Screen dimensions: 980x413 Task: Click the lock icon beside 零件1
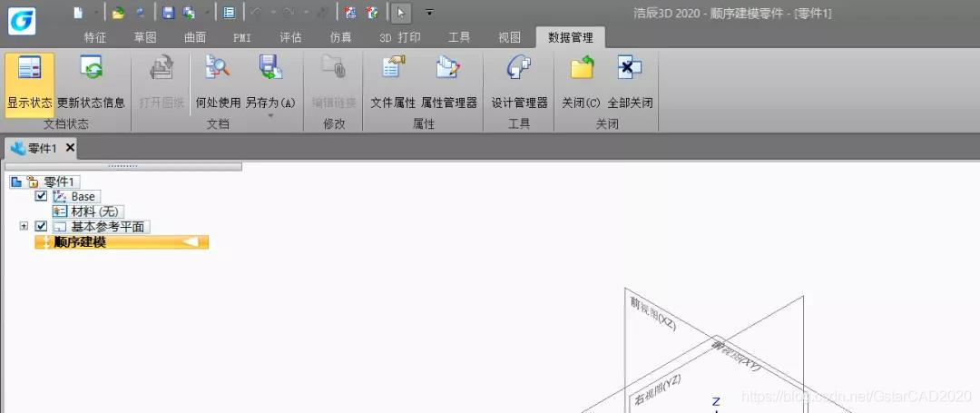[x=34, y=182]
